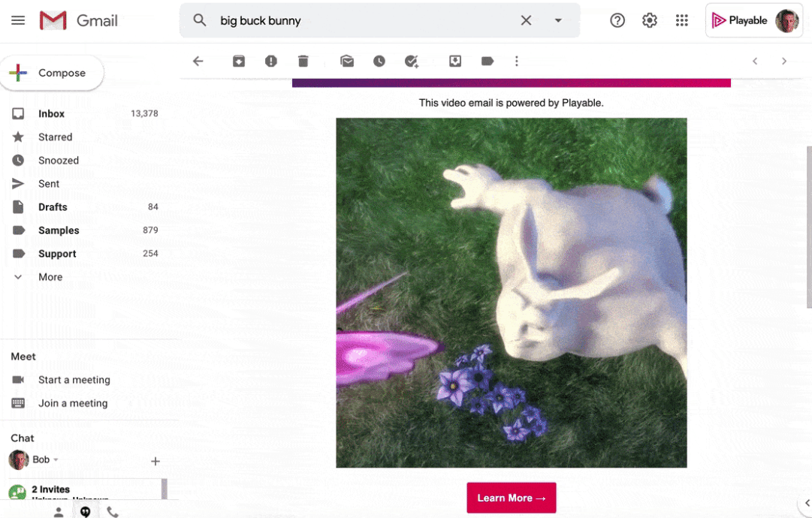
Task: Move this email to a folder
Action: click(x=455, y=61)
